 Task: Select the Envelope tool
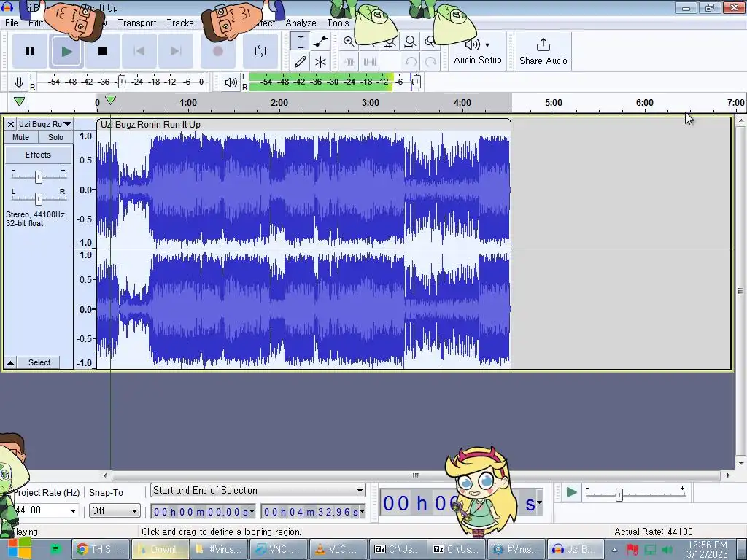pos(321,42)
